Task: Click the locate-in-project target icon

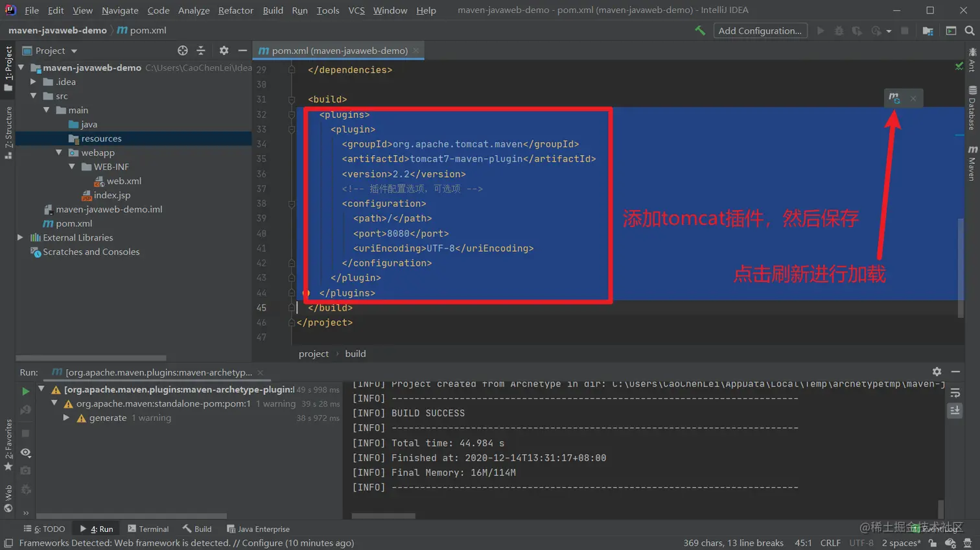Action: click(x=183, y=51)
